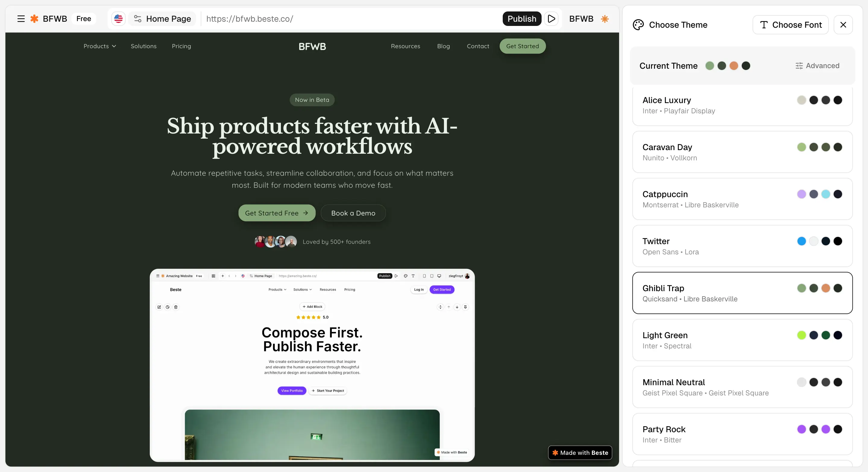Click the page settings icon beside Home Page
Image resolution: width=868 pixels, height=472 pixels.
pyautogui.click(x=137, y=18)
